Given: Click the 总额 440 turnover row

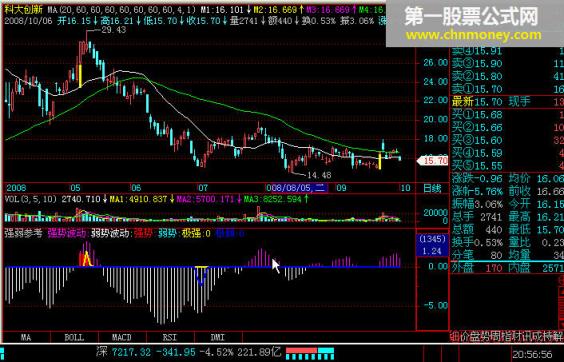Looking at the screenshot, I should click(477, 230).
